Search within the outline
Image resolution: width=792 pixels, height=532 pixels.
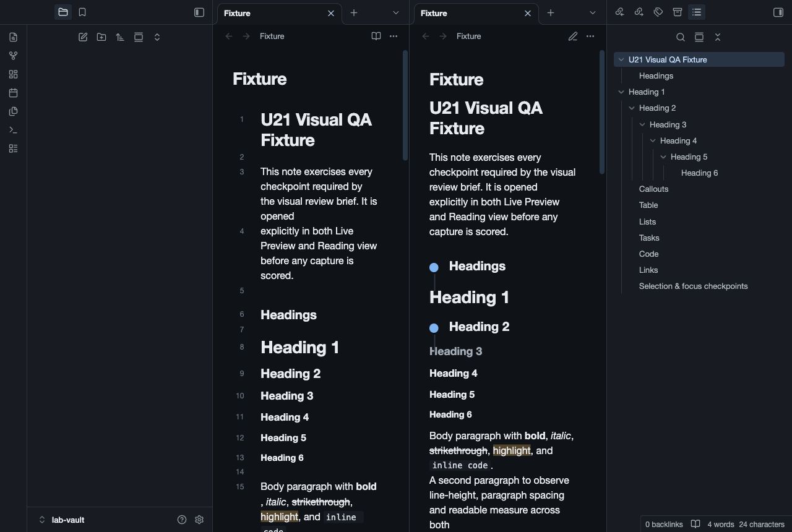681,37
